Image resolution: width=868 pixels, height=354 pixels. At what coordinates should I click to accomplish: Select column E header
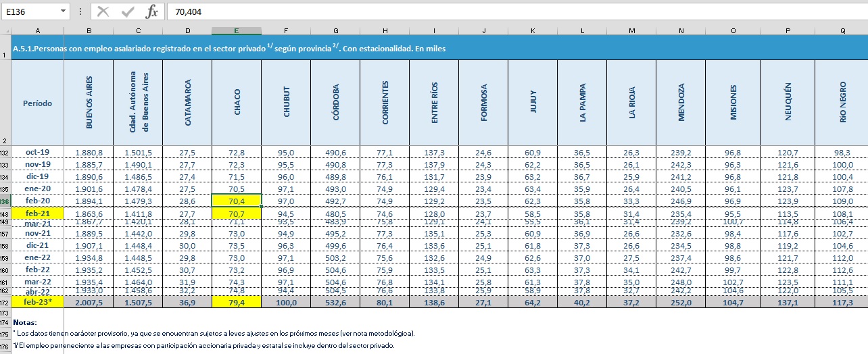(237, 30)
